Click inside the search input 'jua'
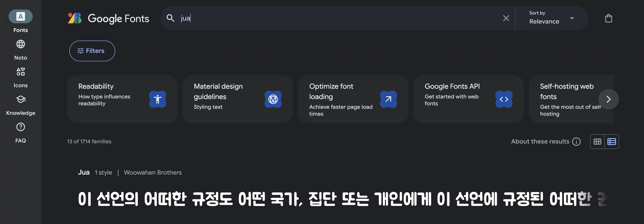 coord(338,18)
